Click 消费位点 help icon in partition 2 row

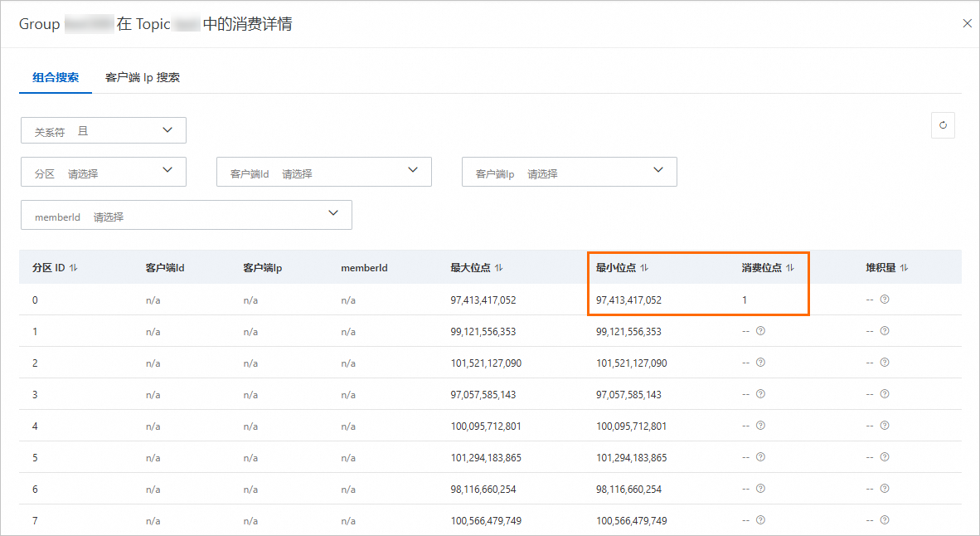[760, 362]
